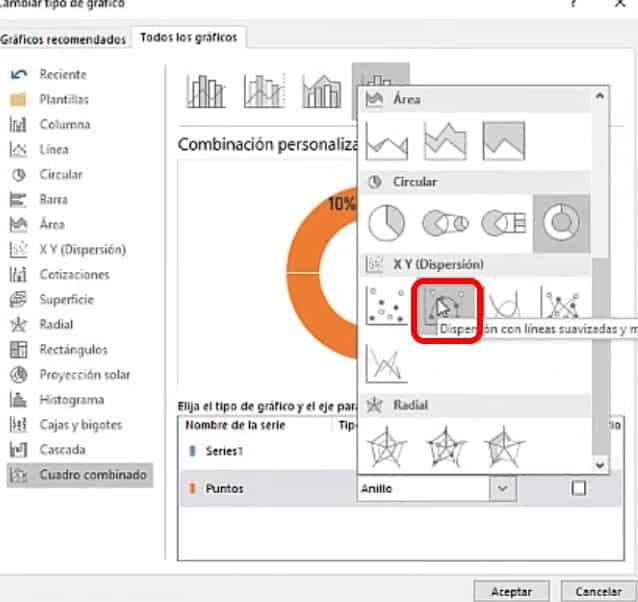Choose the basic pie chart icon
The width and height of the screenshot is (638, 602).
click(386, 222)
